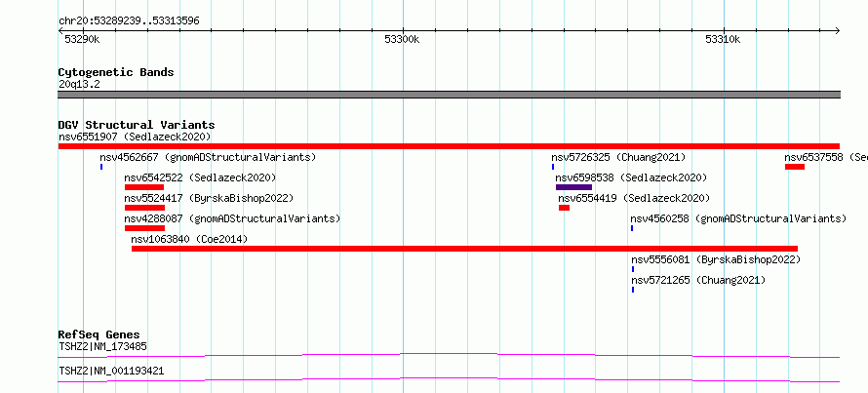Select the magenta TSHZ2 NM_001193421 transcript line

(x=449, y=379)
